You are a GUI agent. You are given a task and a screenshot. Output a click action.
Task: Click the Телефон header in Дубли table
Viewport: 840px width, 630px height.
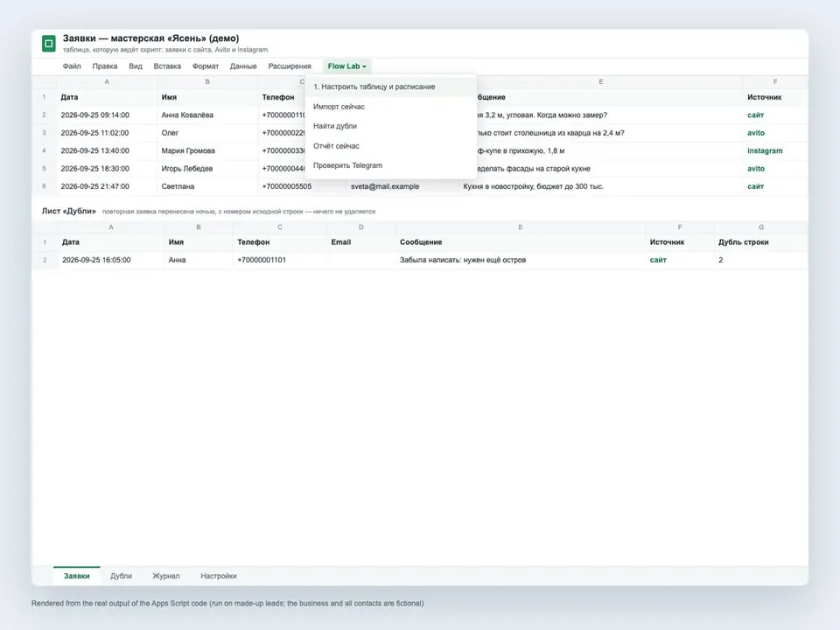coord(280,242)
